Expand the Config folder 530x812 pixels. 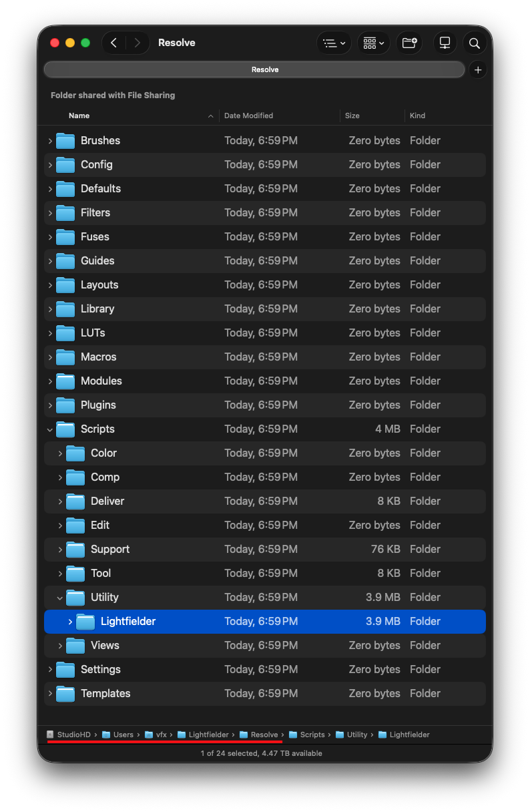tap(50, 165)
